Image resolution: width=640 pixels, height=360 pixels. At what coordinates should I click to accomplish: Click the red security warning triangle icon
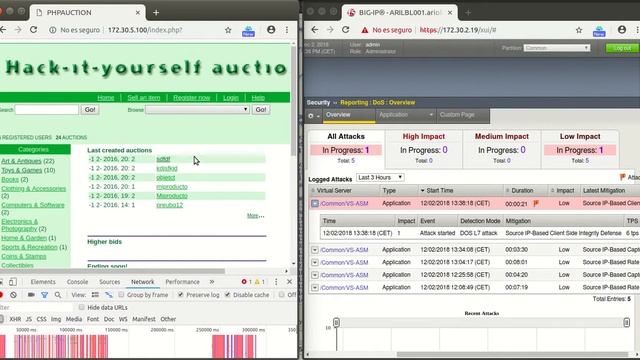[x=364, y=30]
